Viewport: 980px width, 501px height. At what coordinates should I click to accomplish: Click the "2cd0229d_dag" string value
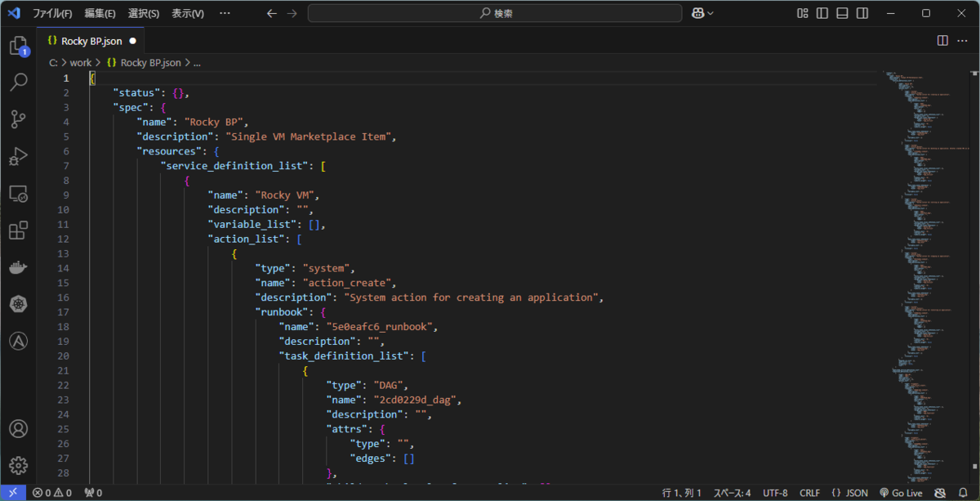[x=416, y=400]
